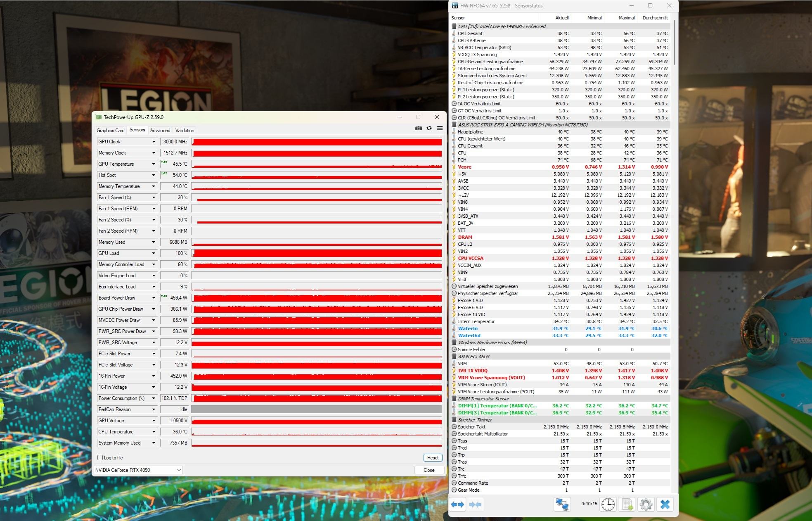Screen dimensions: 812x521
Task: Click the lightning icon beside Vcore
Action: click(454, 167)
